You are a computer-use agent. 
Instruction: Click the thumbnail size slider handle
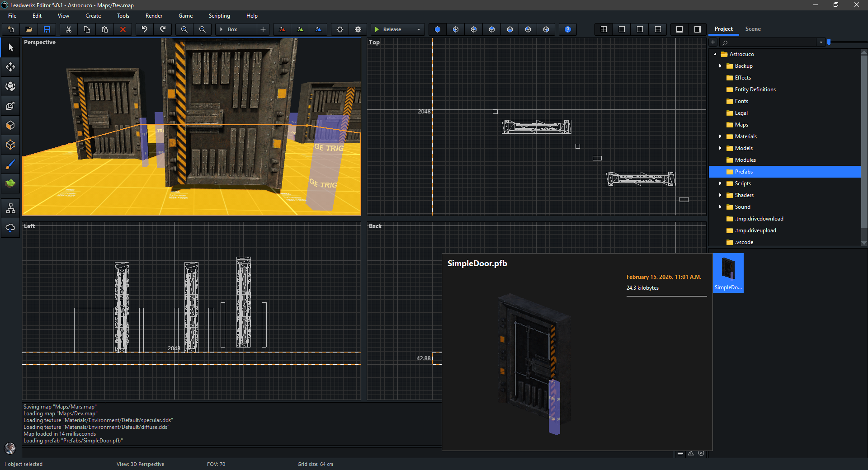(x=829, y=42)
